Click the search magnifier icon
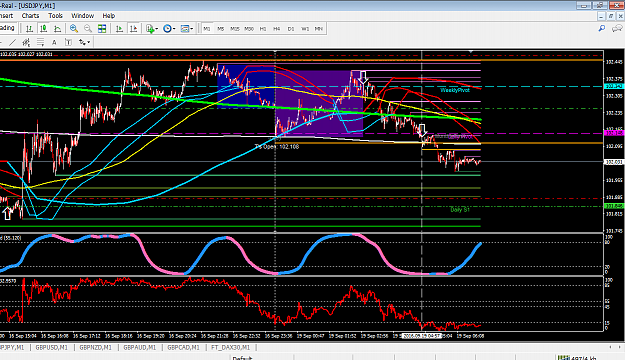 pyautogui.click(x=601, y=28)
